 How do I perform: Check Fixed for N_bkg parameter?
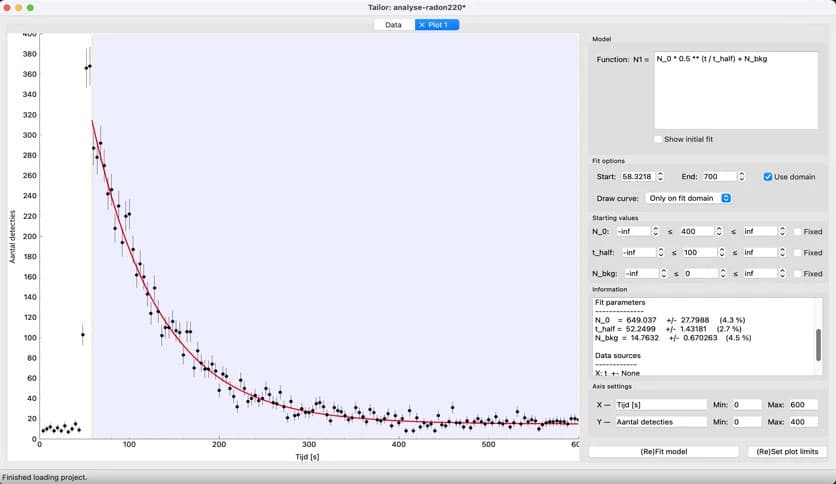click(798, 273)
